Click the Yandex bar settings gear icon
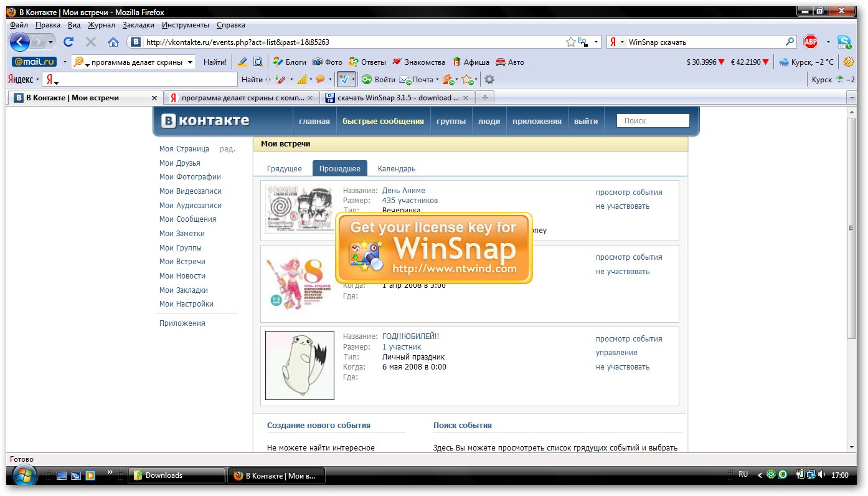The image size is (868, 496). [489, 79]
